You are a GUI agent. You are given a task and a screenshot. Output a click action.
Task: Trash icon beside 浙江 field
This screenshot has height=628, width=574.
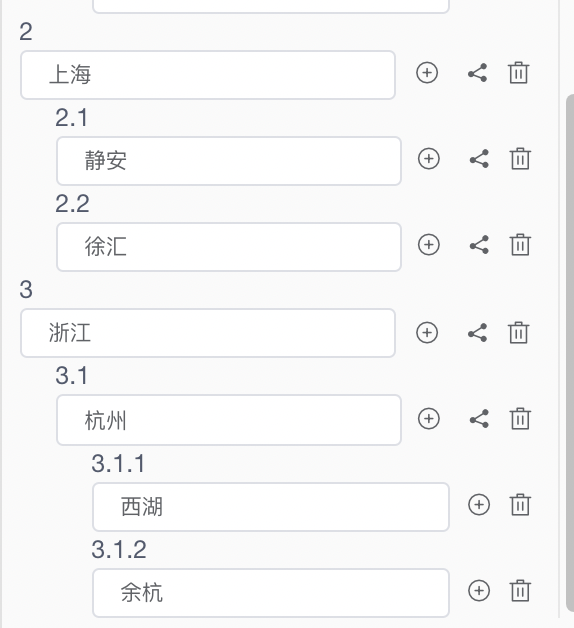519,332
